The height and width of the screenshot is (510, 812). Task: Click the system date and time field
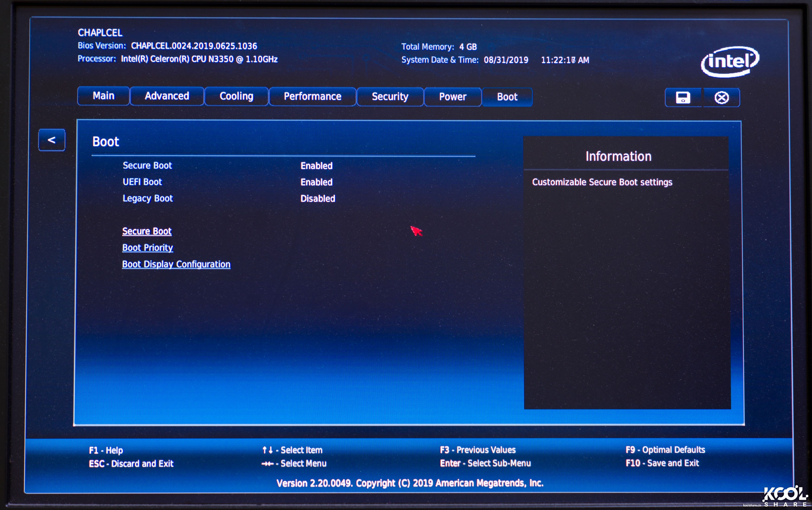tap(506, 60)
